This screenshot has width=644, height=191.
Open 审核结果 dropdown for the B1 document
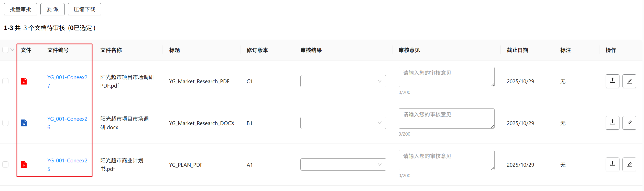[343, 123]
